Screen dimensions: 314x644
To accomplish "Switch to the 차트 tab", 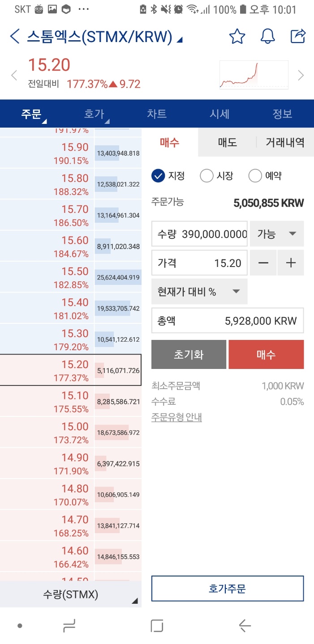I will (x=157, y=114).
